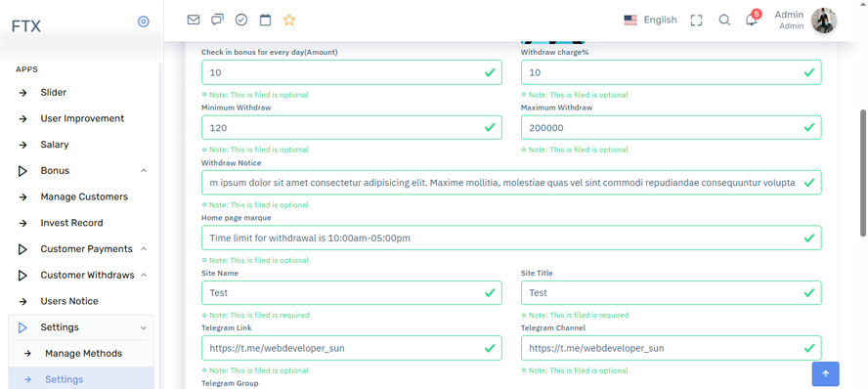Click the triangle icon beside Customer Withdraws
This screenshot has width=868, height=389.
tap(22, 275)
